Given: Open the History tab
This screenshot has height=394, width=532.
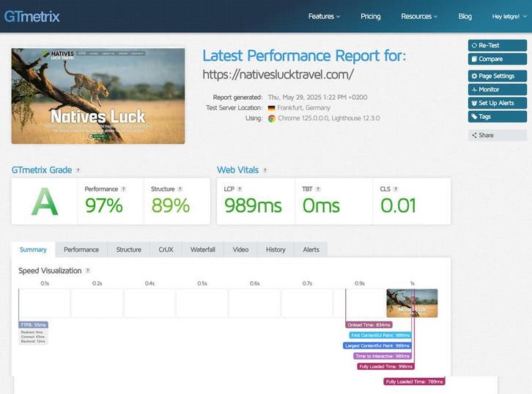Looking at the screenshot, I should click(x=276, y=249).
